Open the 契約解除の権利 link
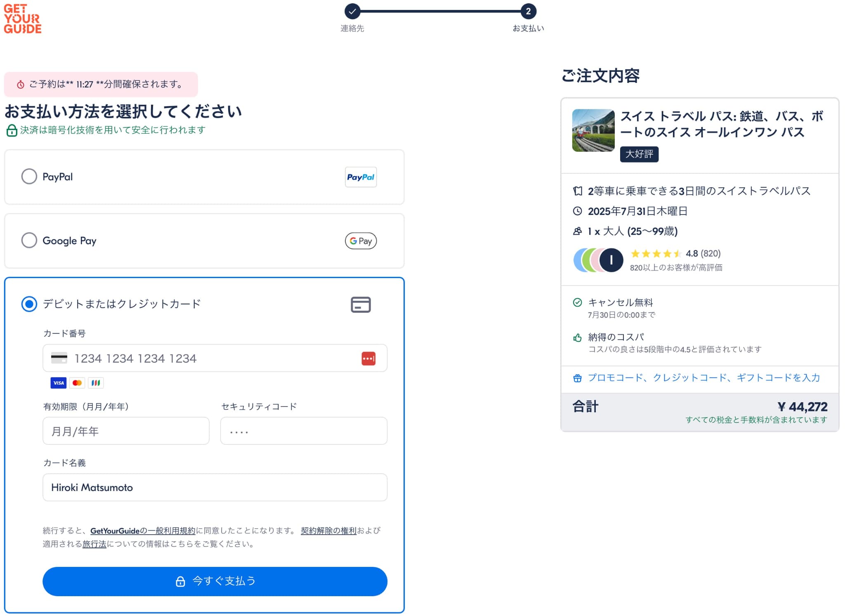 point(328,531)
